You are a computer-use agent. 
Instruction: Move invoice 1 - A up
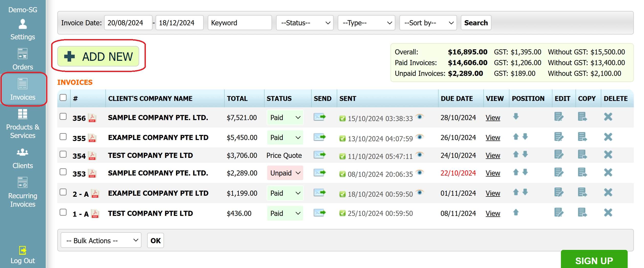tap(516, 212)
